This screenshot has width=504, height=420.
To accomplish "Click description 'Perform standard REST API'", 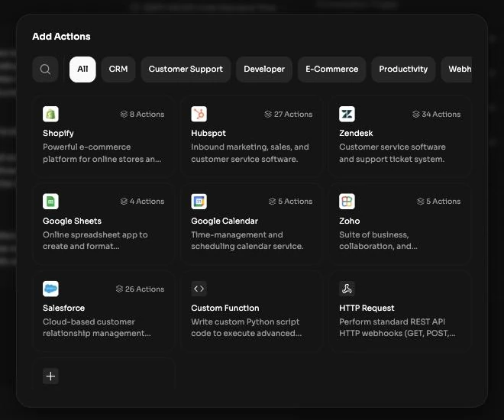I will tap(397, 328).
